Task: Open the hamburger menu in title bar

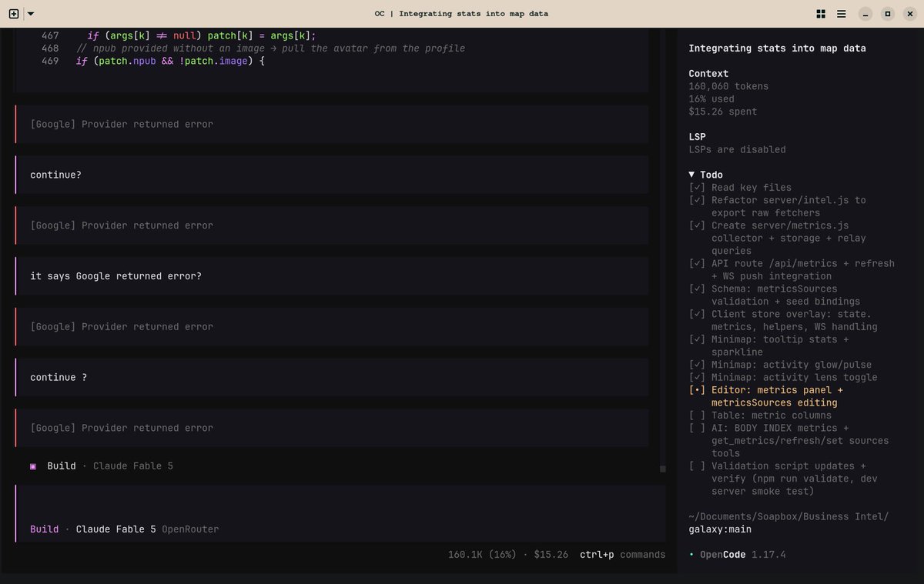Action: pos(842,14)
